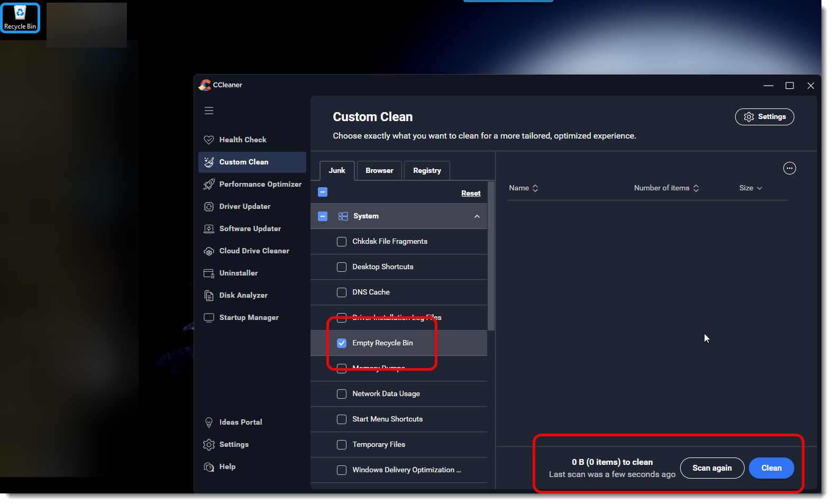Enable the Temporary Files checkbox

point(342,445)
